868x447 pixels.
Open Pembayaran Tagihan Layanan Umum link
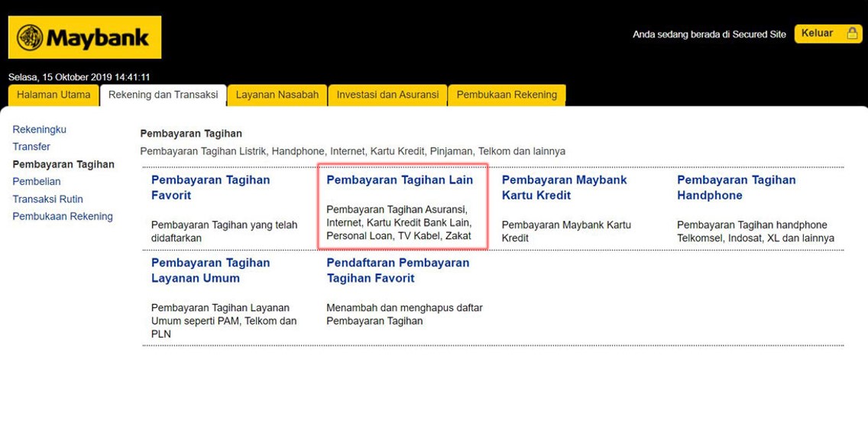[210, 270]
